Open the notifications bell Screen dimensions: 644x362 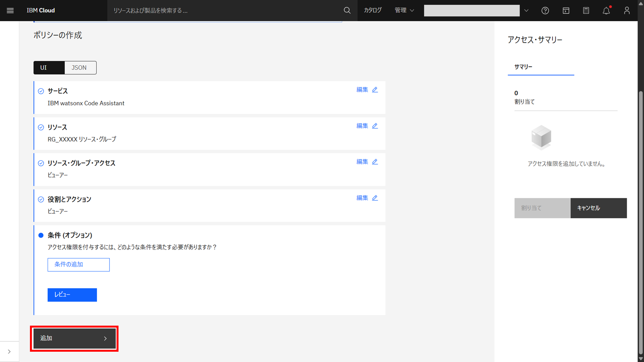[606, 11]
